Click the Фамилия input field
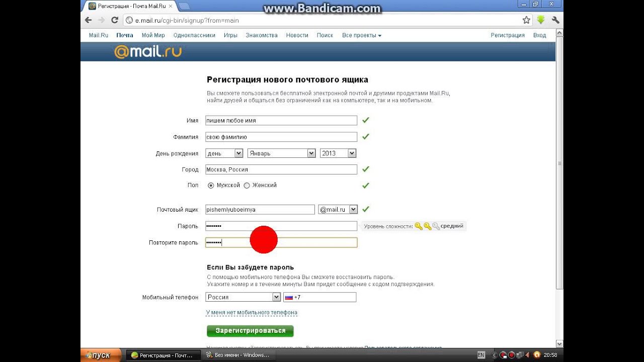644x362 pixels. click(281, 137)
